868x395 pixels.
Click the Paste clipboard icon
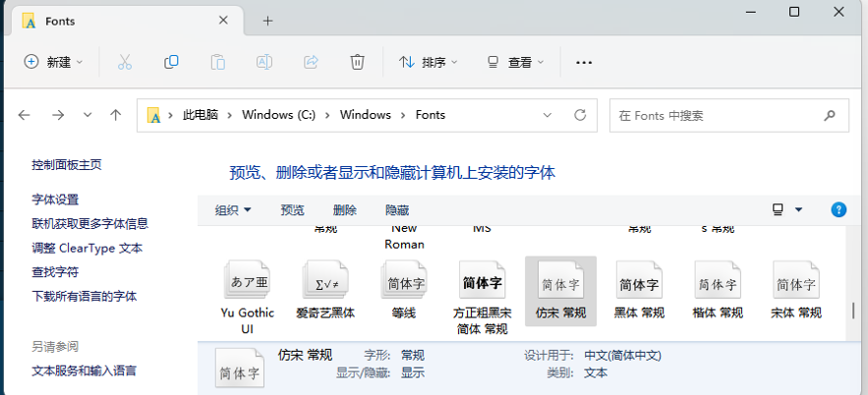click(217, 62)
